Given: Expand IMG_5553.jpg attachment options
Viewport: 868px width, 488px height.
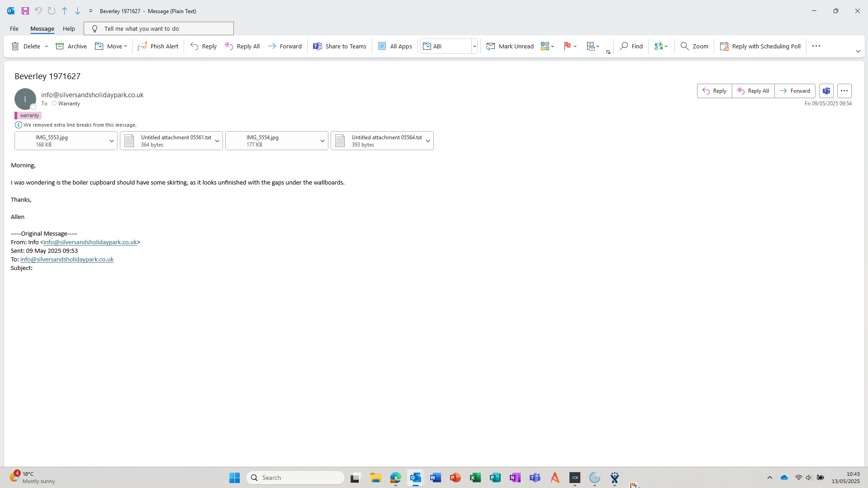Looking at the screenshot, I should (x=111, y=141).
